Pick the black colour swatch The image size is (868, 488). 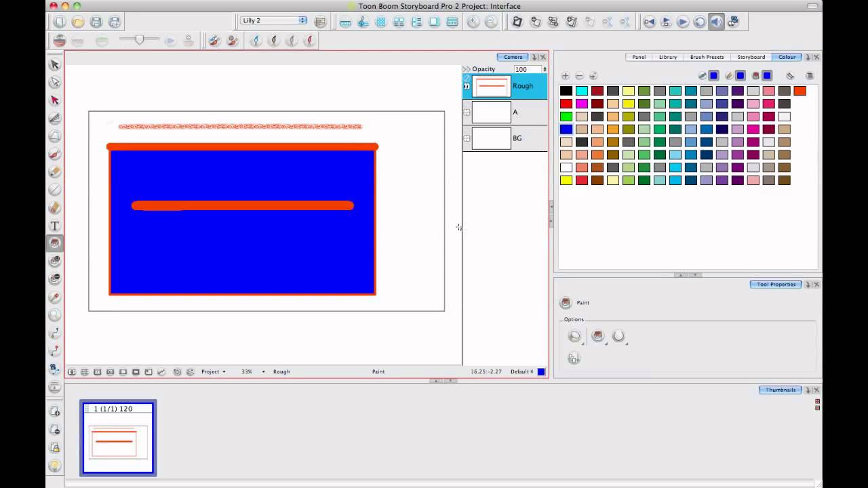[x=566, y=91]
